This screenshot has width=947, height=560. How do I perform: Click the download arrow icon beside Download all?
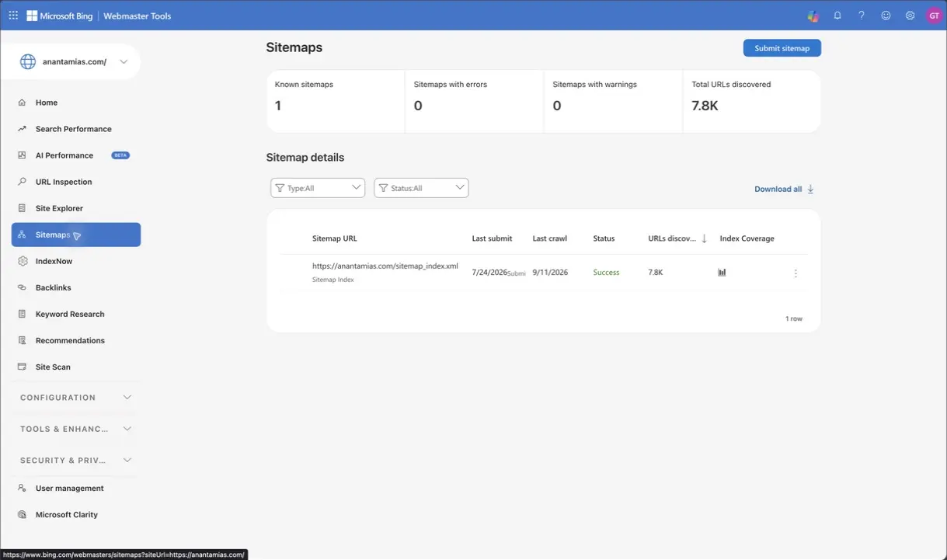click(810, 189)
